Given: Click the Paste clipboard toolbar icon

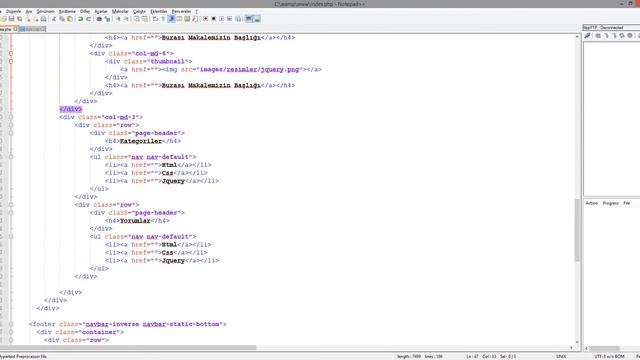Looking at the screenshot, I should [x=70, y=19].
